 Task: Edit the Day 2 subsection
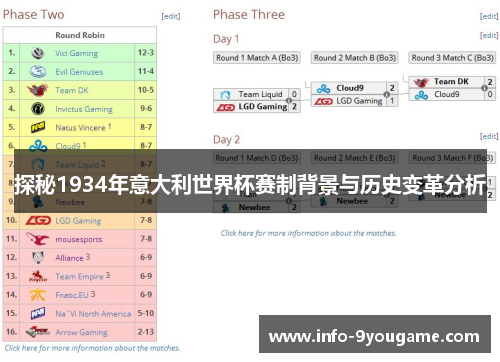point(489,136)
